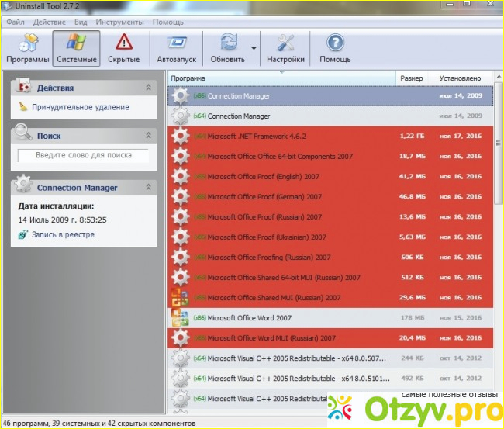The width and height of the screenshot is (504, 429).
Task: Select the x64 Connection Manager row
Action: pyautogui.click(x=330, y=116)
